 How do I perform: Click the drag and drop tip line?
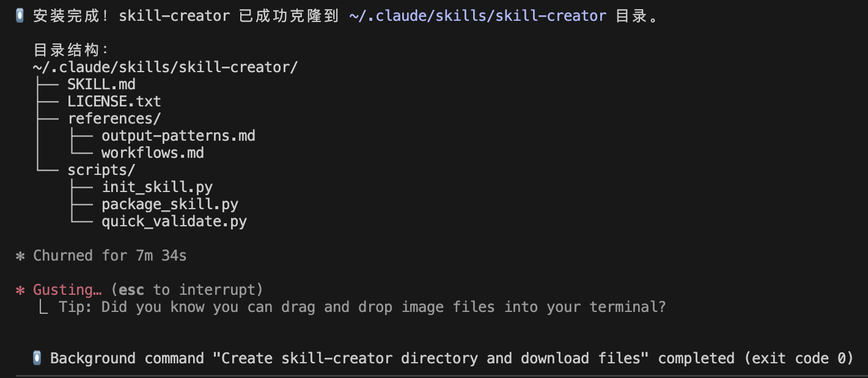click(362, 307)
